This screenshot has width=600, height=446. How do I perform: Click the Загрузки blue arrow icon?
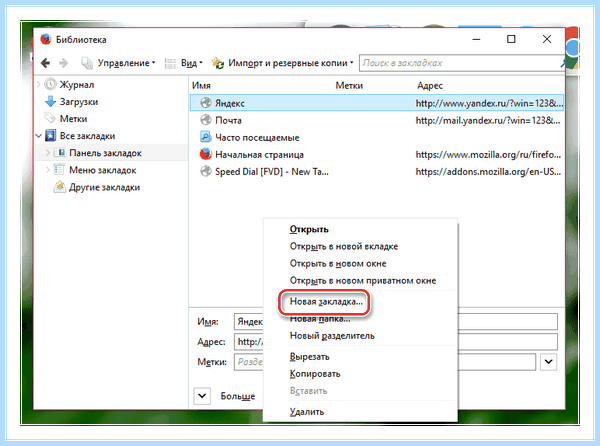(x=51, y=102)
